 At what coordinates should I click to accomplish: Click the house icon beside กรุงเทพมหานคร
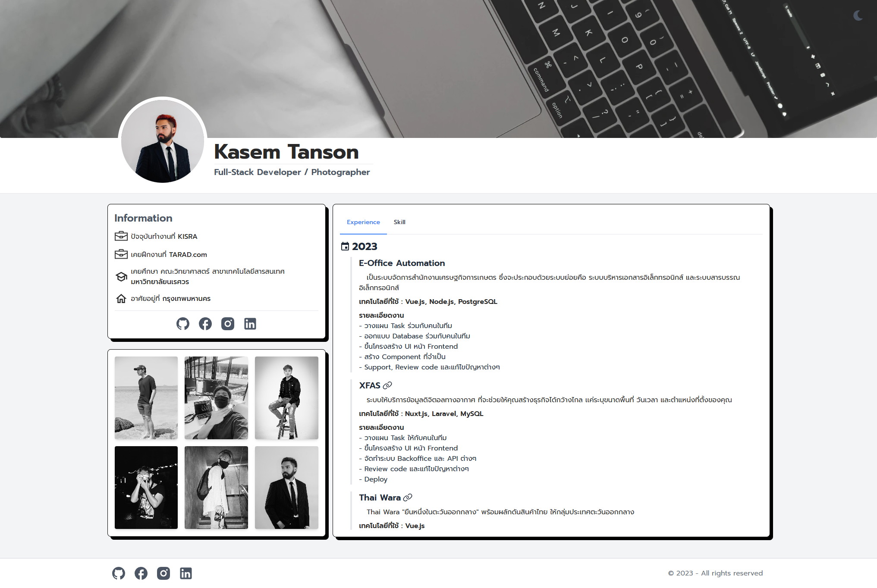pyautogui.click(x=121, y=298)
